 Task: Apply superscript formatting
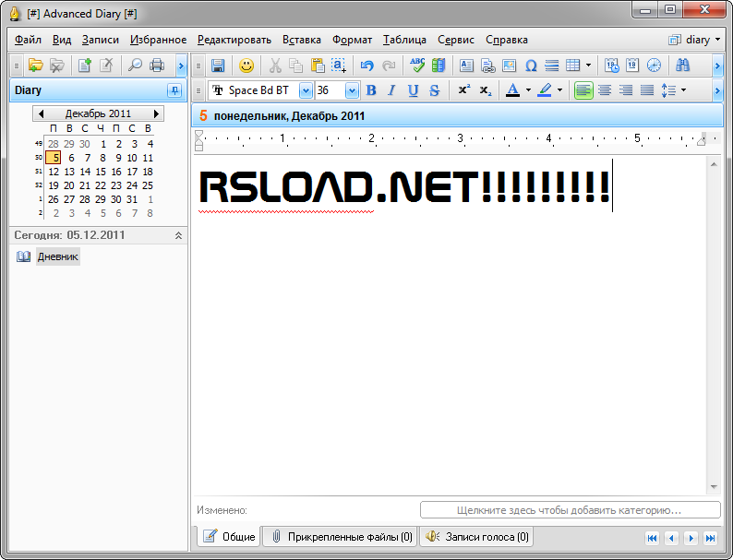(464, 90)
